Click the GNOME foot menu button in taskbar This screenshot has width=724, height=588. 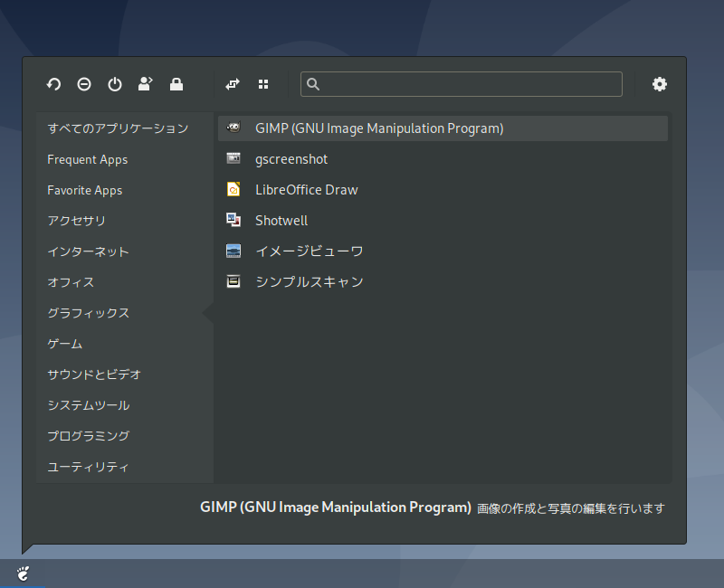(x=23, y=574)
